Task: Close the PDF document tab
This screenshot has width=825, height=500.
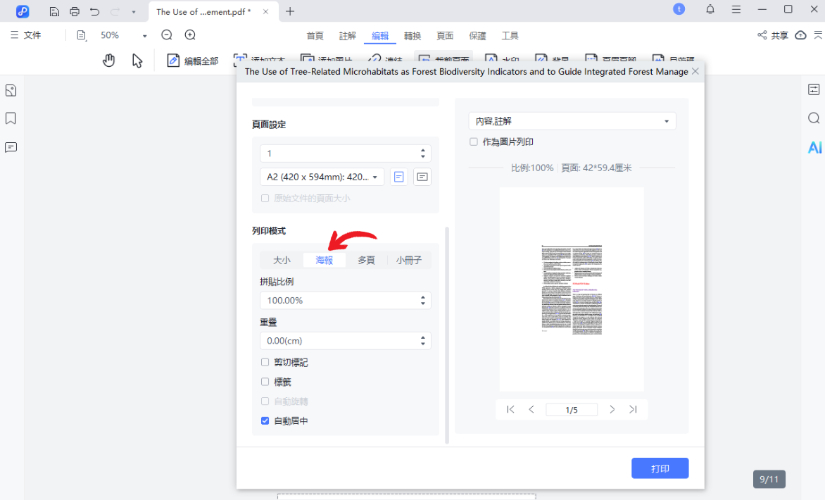Action: [x=266, y=12]
